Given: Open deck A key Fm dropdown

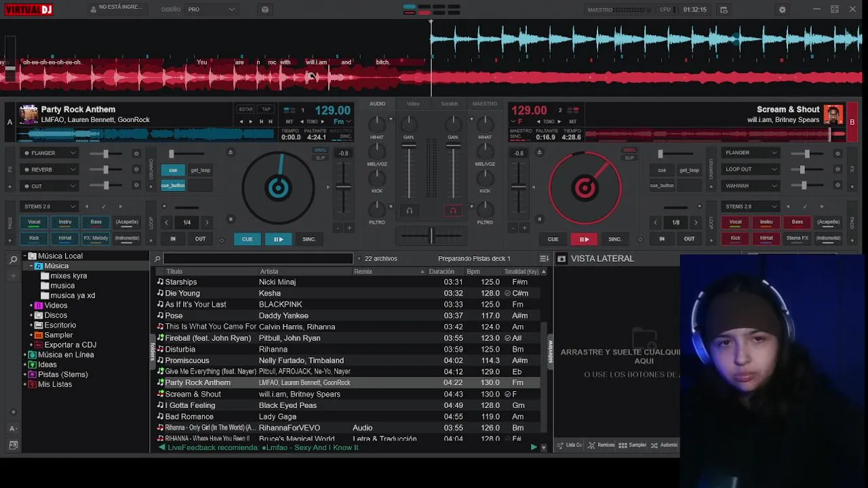Looking at the screenshot, I should 342,122.
